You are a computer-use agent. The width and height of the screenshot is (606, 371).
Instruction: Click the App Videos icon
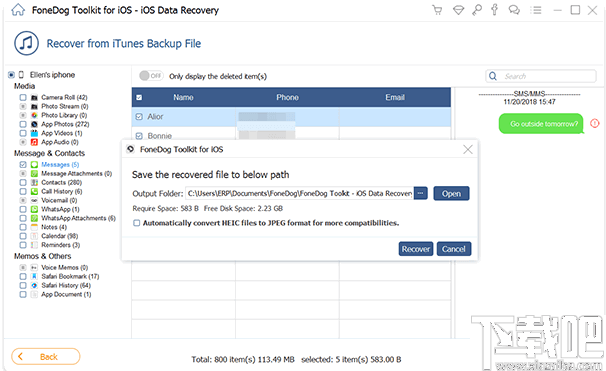coord(34,133)
